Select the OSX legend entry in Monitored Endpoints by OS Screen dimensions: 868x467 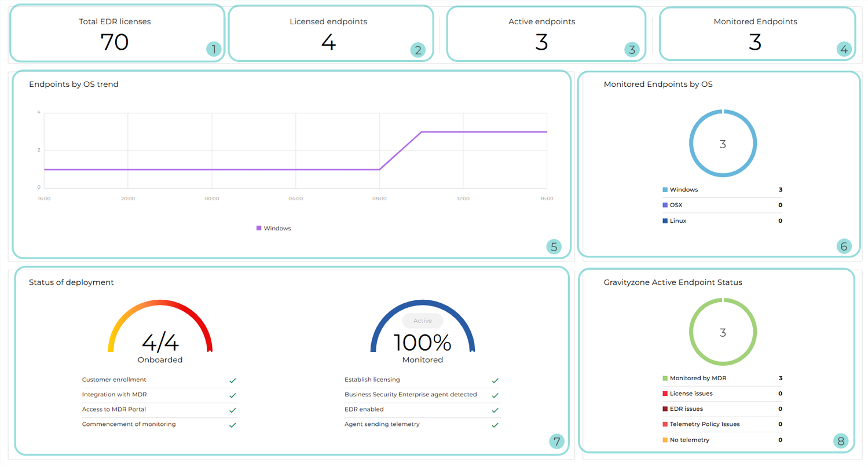[x=676, y=205]
